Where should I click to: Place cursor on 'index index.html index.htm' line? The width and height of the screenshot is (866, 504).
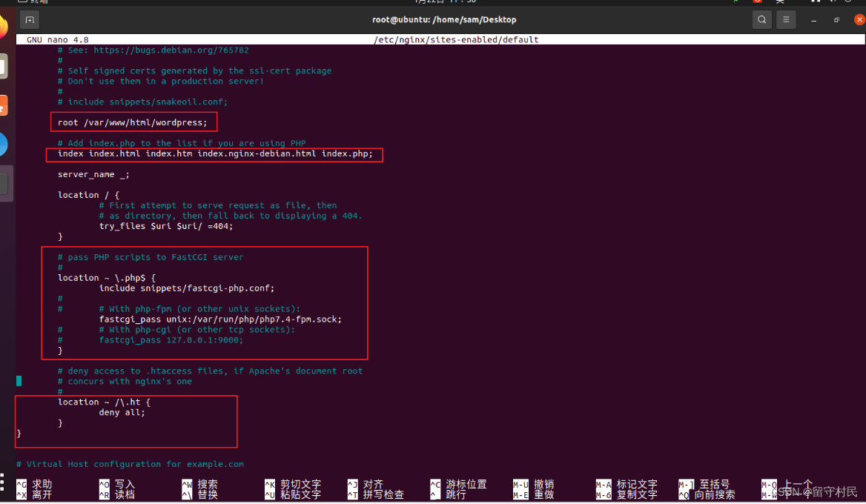[x=216, y=153]
